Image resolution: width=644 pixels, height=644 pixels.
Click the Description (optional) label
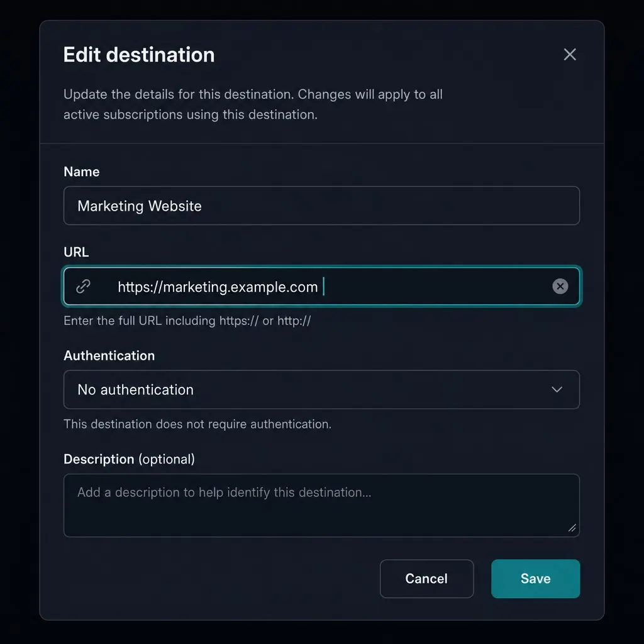pyautogui.click(x=130, y=459)
